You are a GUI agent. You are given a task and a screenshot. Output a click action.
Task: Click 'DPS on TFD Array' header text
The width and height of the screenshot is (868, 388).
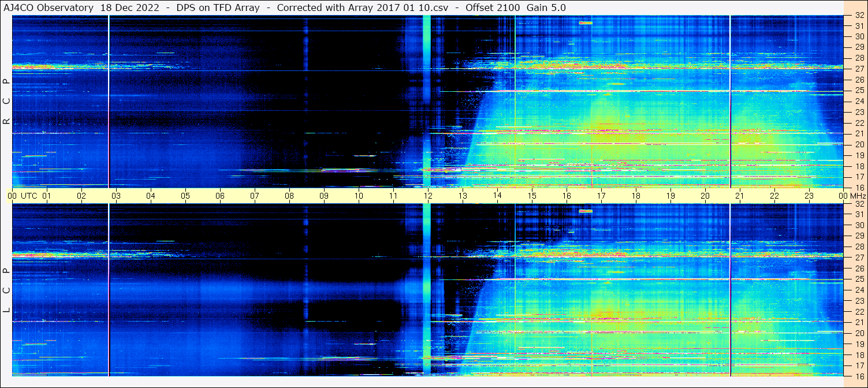coord(218,8)
